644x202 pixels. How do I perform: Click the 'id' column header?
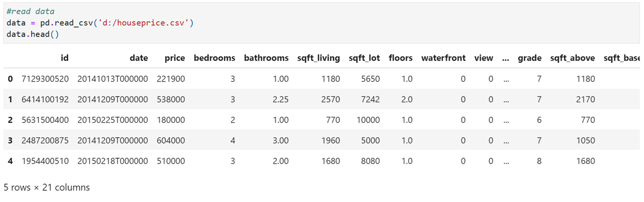click(65, 58)
